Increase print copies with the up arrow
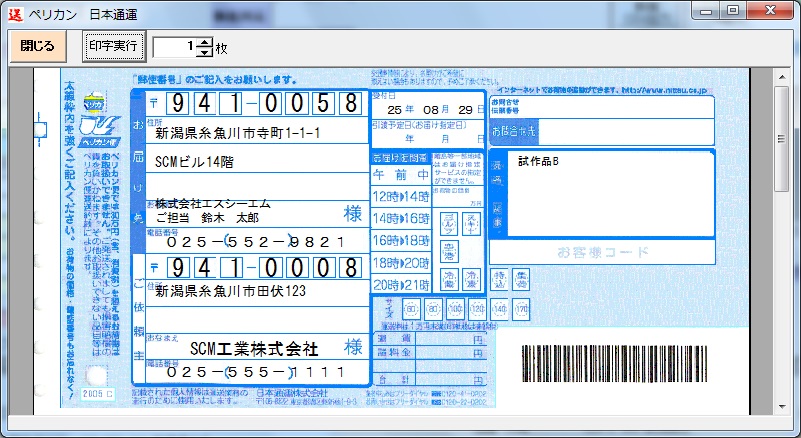The height and width of the screenshot is (438, 801). coord(205,42)
